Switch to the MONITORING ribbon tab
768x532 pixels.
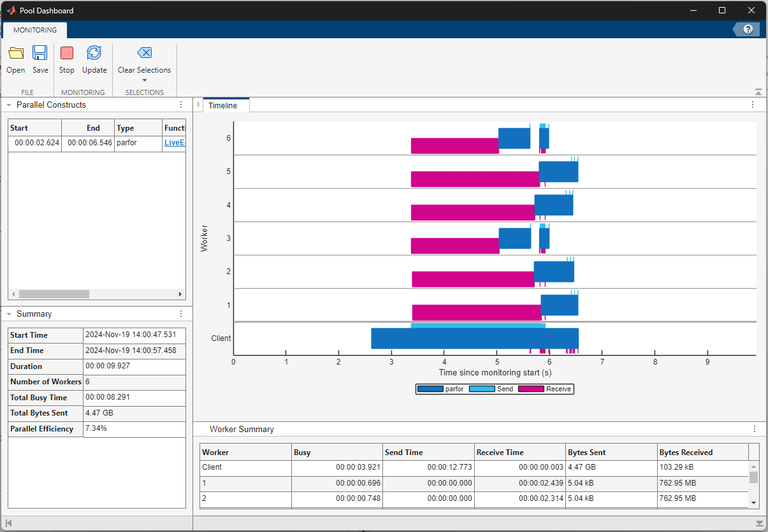[x=35, y=30]
